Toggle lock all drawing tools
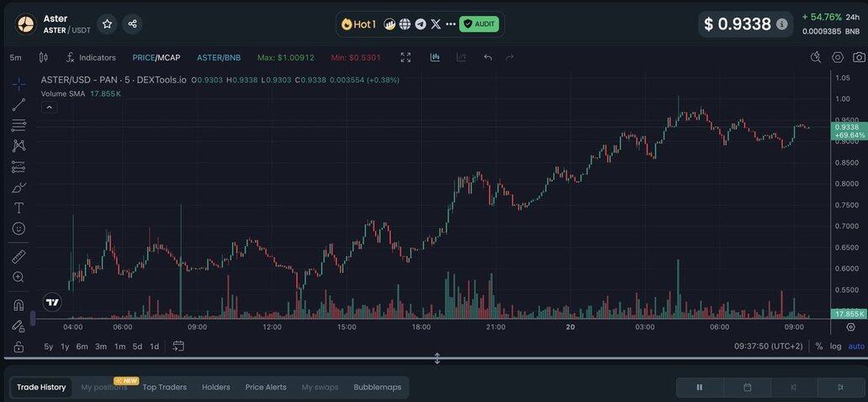 point(19,346)
